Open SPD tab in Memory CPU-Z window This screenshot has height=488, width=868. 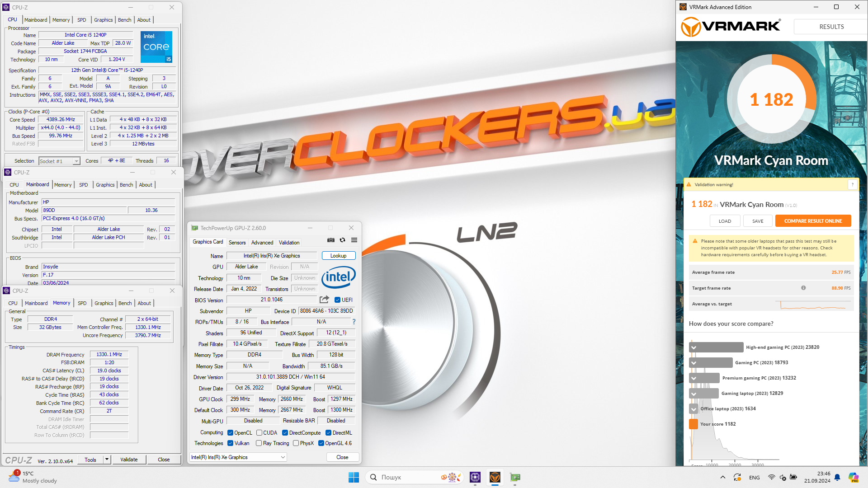[82, 303]
